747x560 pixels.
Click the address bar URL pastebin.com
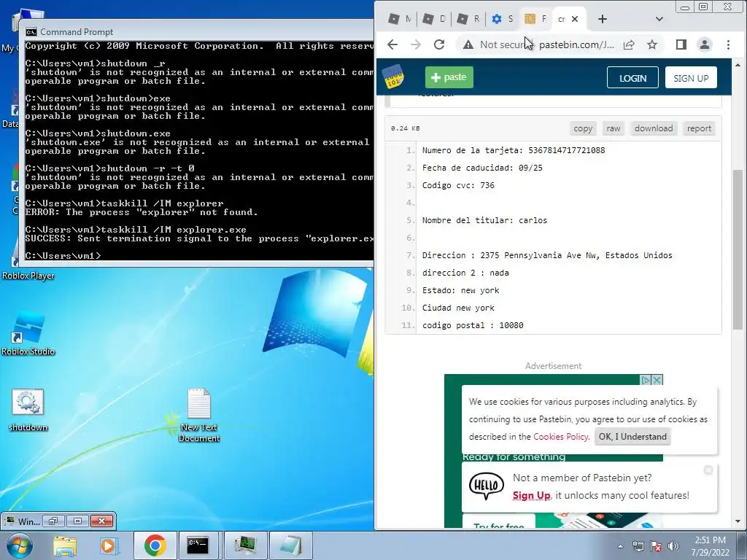(x=576, y=44)
